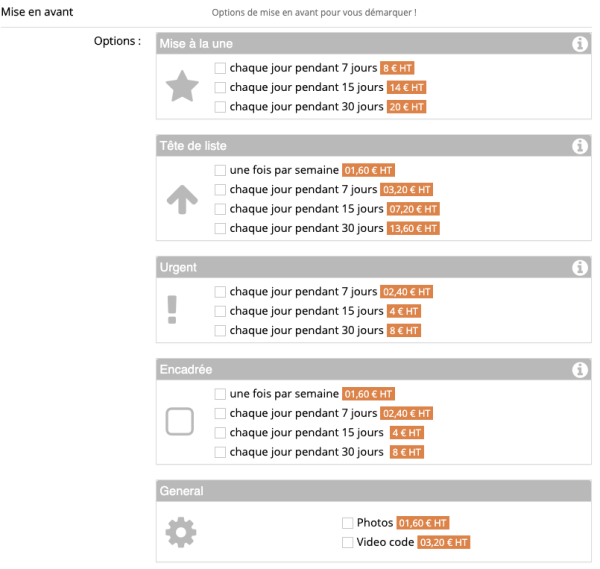Show info icon for Urgent section

[579, 268]
